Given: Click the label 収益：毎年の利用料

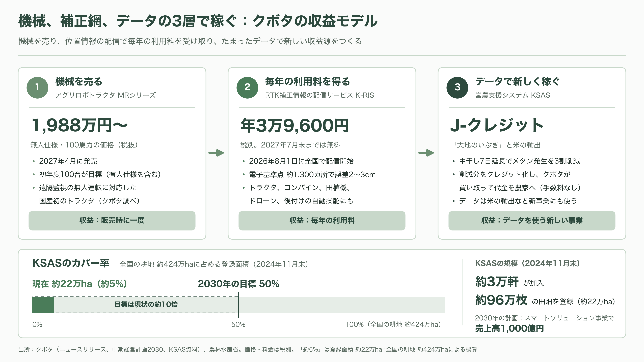Looking at the screenshot, I should pyautogui.click(x=322, y=221).
